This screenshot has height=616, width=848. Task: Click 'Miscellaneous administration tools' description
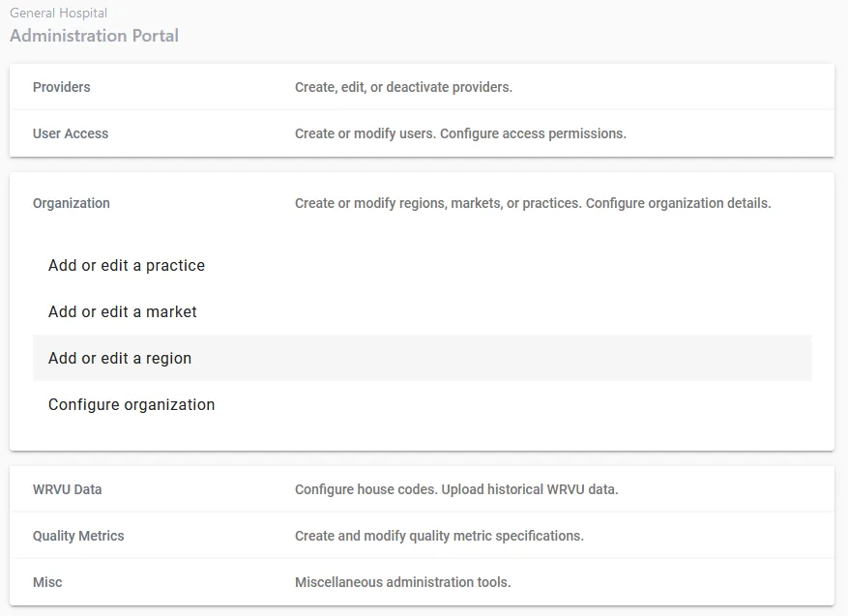coord(402,582)
